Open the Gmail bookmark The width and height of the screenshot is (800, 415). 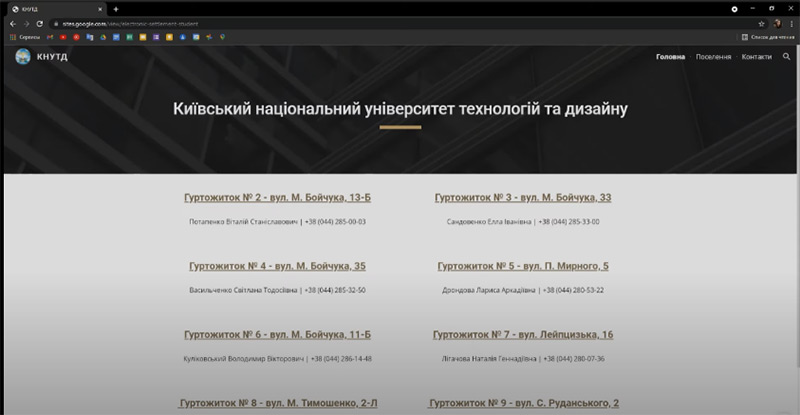49,37
